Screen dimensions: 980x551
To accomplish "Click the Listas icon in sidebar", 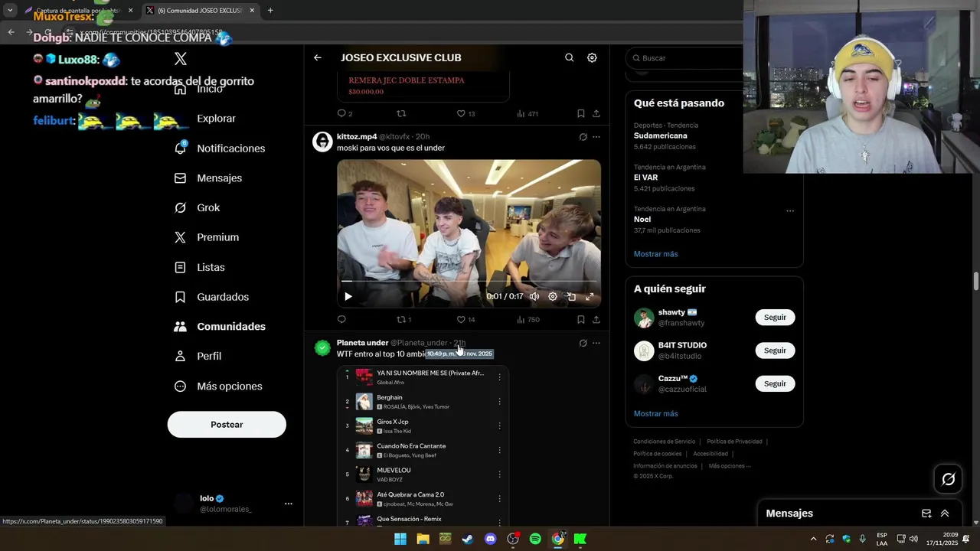I will pos(181,267).
